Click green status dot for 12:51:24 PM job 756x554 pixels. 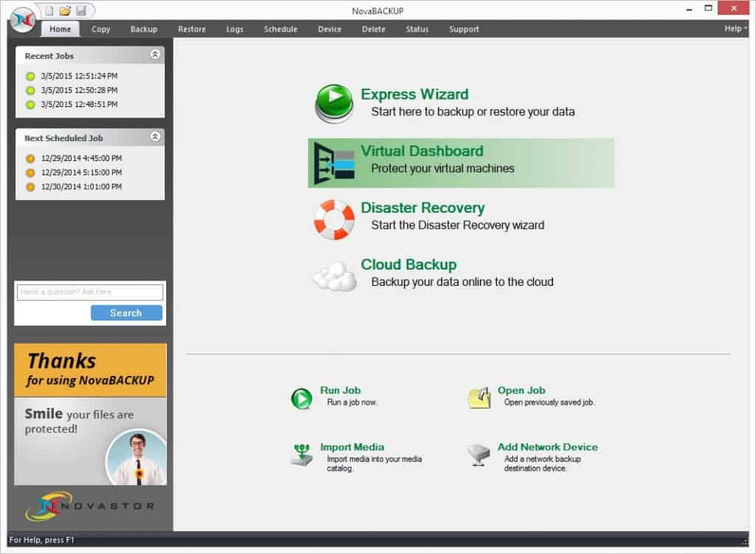(x=30, y=76)
